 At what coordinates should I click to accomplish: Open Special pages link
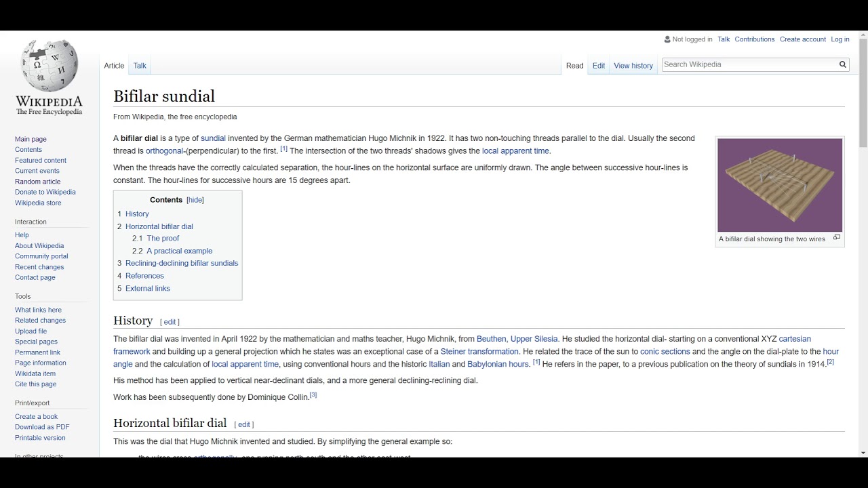coord(36,342)
